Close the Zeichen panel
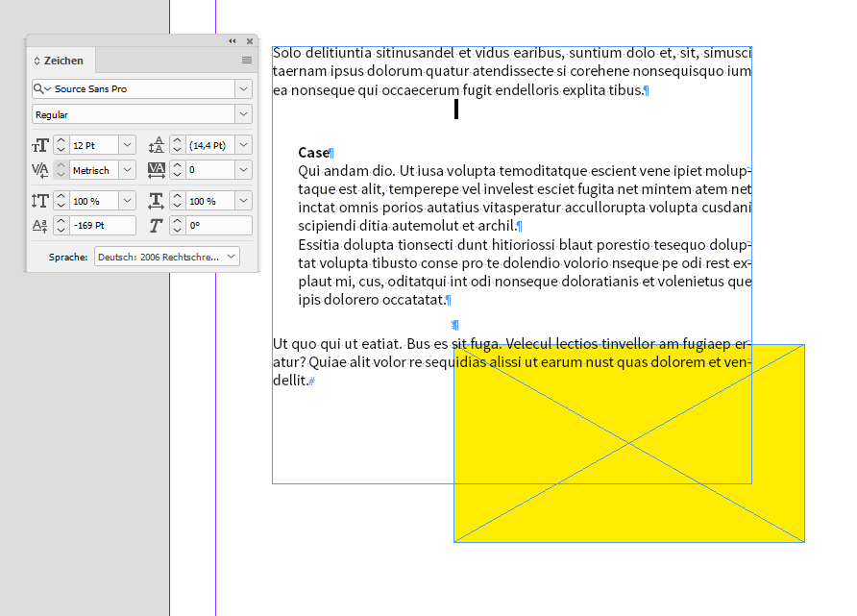Screen dimensions: 857x616 click(x=250, y=41)
